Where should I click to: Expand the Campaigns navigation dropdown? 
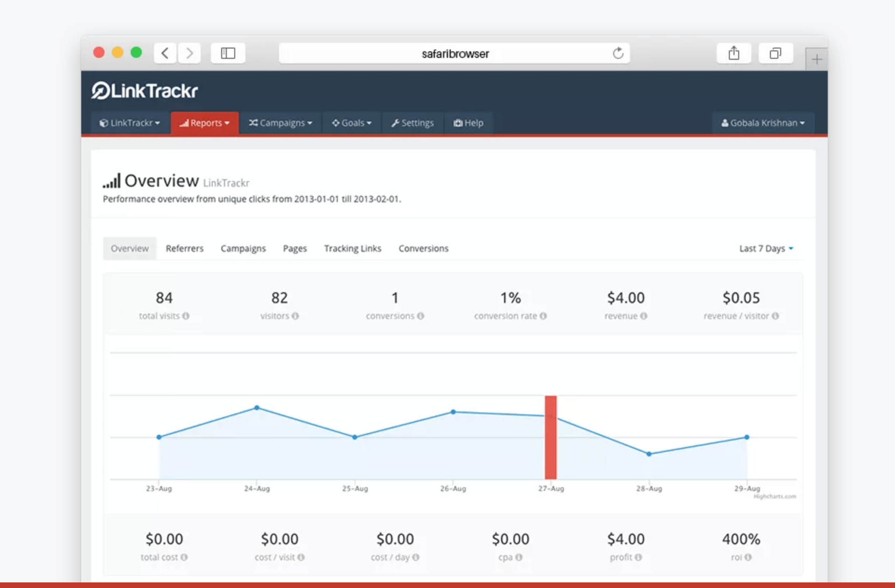(280, 123)
